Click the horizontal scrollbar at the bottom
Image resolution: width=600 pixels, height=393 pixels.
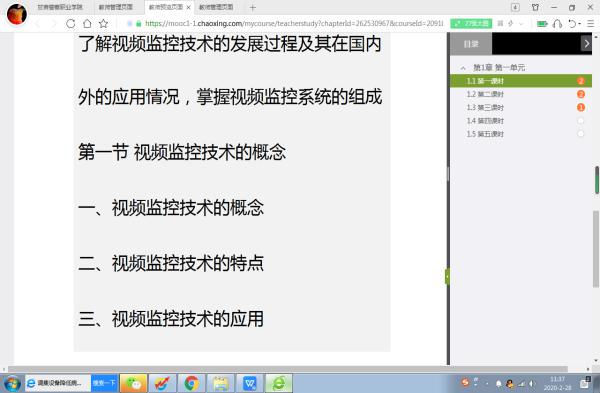287,369
